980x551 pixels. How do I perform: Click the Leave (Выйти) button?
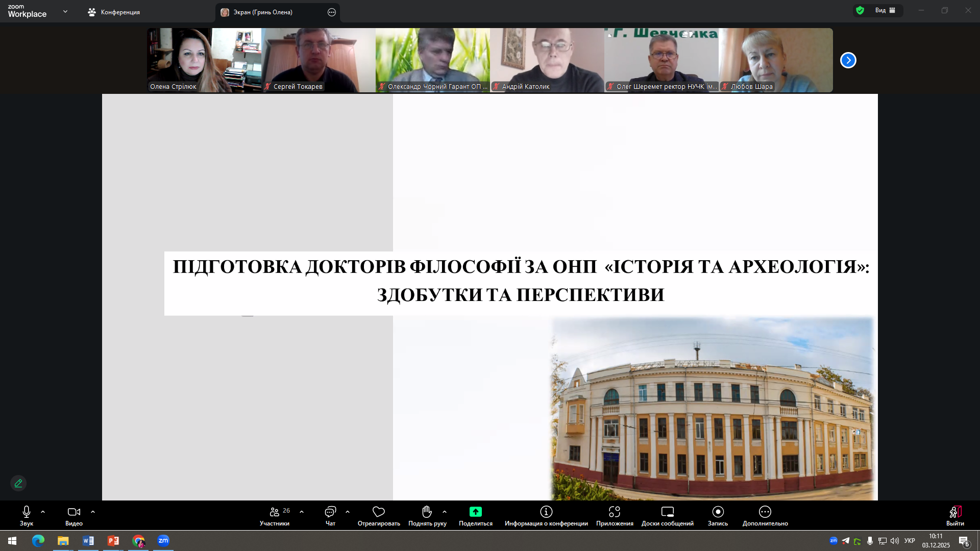[x=955, y=515]
